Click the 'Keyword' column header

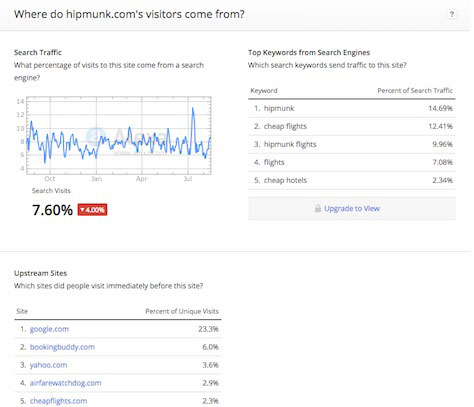264,91
